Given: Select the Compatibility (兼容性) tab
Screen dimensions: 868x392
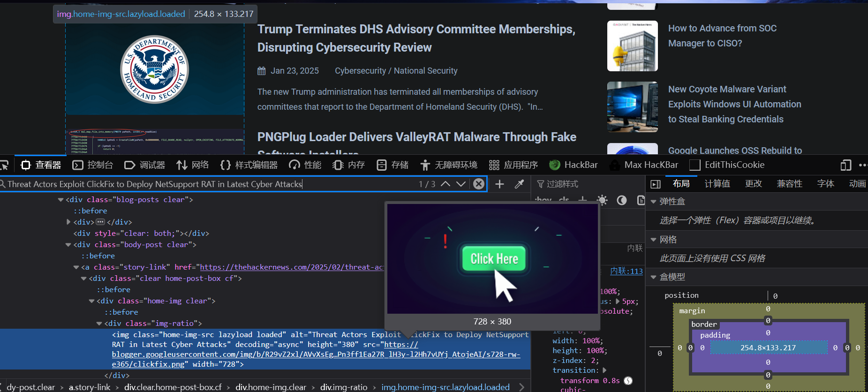Looking at the screenshot, I should pos(790,184).
